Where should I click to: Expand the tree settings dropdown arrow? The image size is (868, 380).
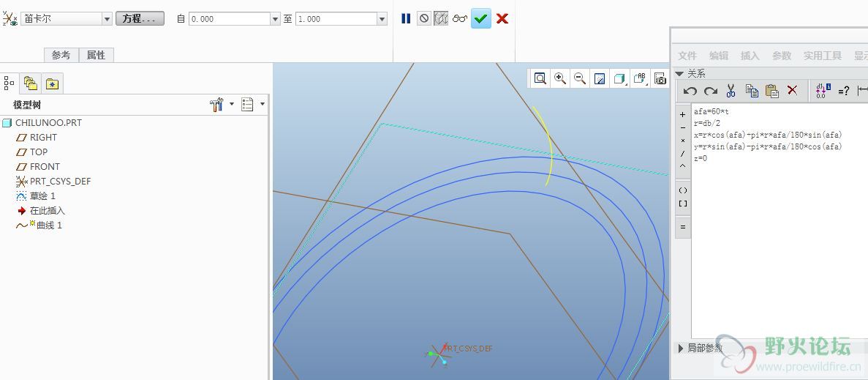pos(231,104)
